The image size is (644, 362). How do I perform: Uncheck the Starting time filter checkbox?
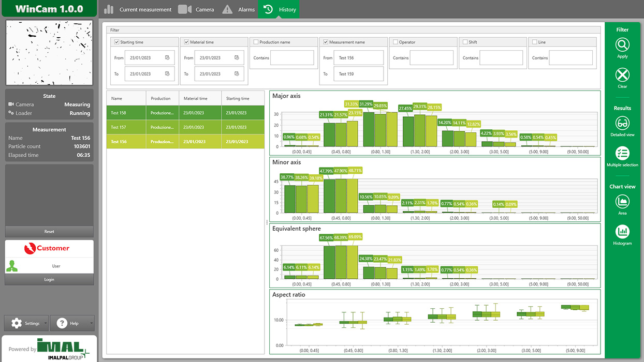click(x=117, y=42)
